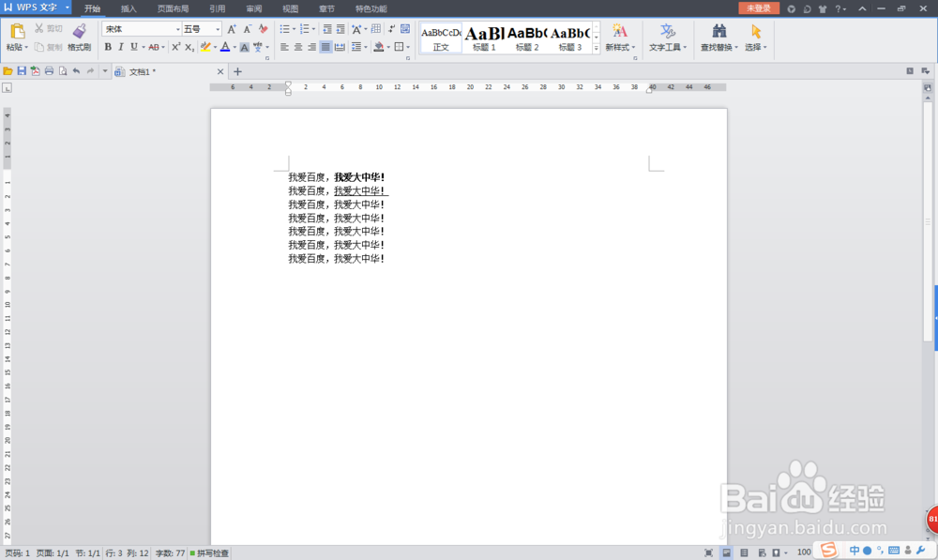Open the References (引用) tab
The image size is (938, 560).
(x=218, y=8)
